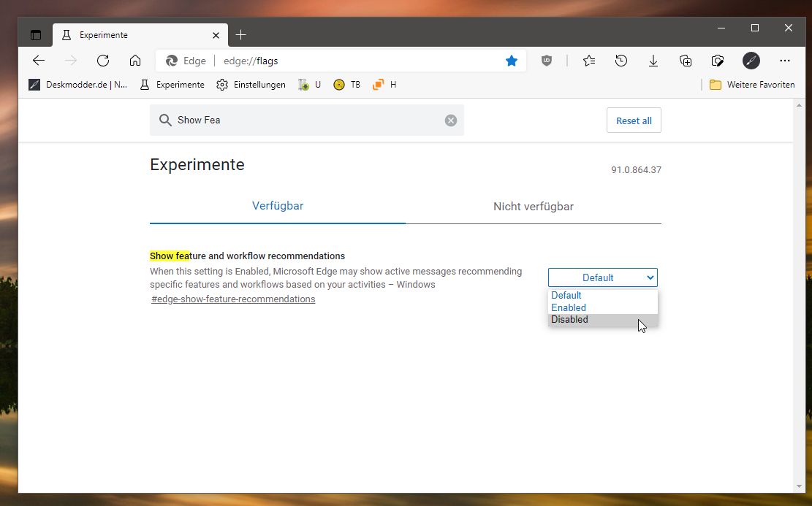This screenshot has height=506, width=812.
Task: Toggle vertical tabs icon in title bar
Action: point(36,35)
